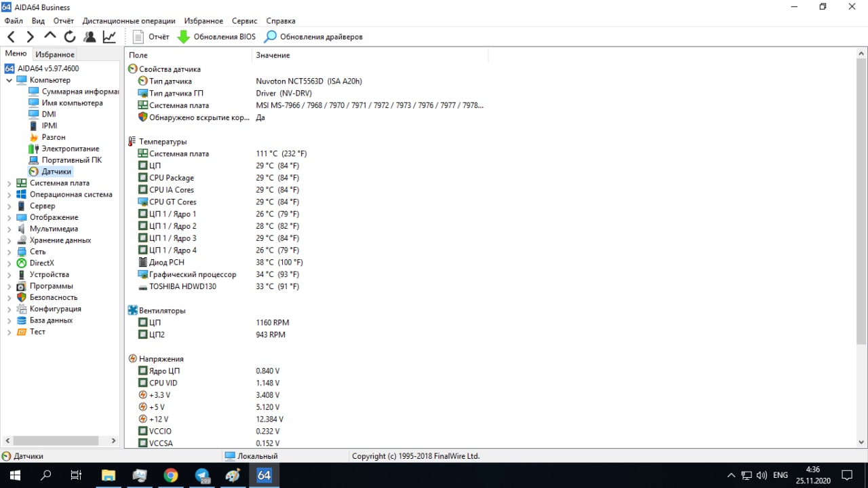Image resolution: width=868 pixels, height=488 pixels.
Task: Click the Поле column header
Action: point(188,55)
